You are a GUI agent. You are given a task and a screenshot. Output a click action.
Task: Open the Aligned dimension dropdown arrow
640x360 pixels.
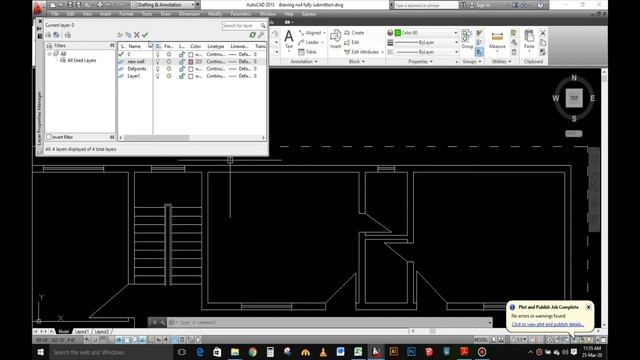[x=324, y=33]
